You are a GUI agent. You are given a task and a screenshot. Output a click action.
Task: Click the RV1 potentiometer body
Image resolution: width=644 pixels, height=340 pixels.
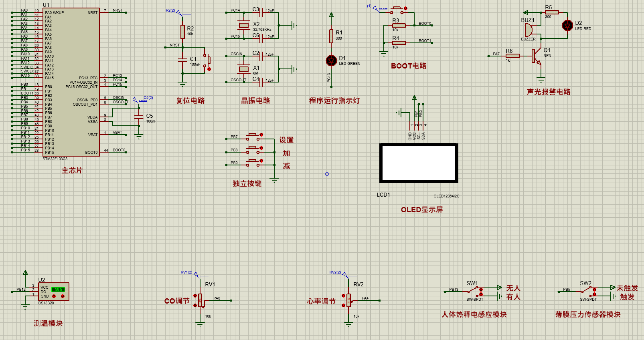pyautogui.click(x=200, y=300)
